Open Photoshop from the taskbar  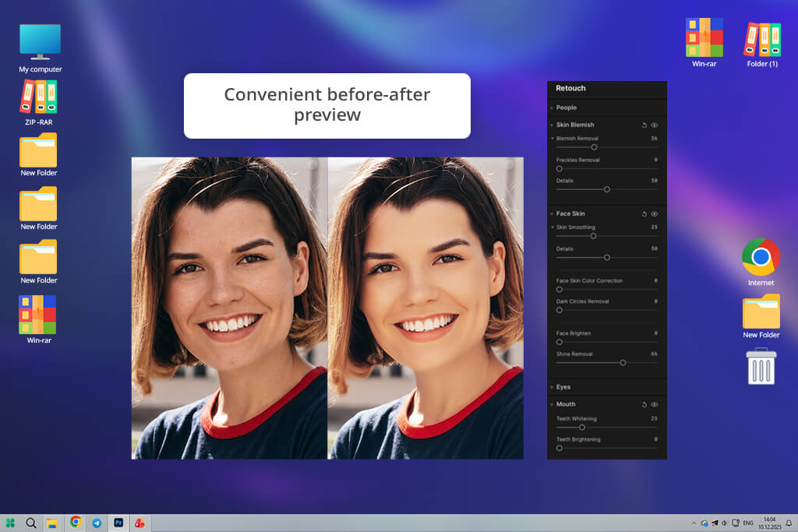[x=118, y=523]
